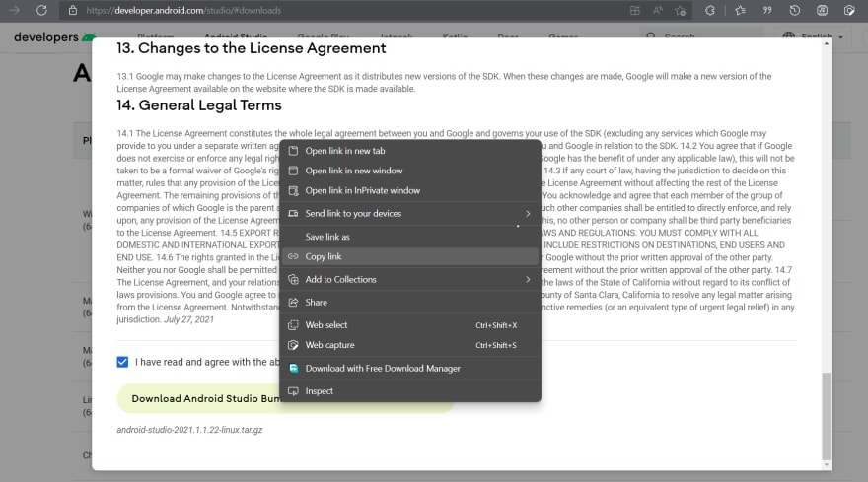Viewport: 868px width, 482px height.
Task: Click Share in context menu
Action: click(x=410, y=303)
